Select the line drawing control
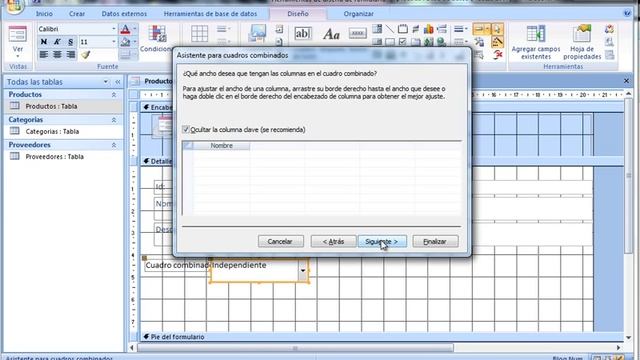This screenshot has width=640, height=360. coord(390,29)
